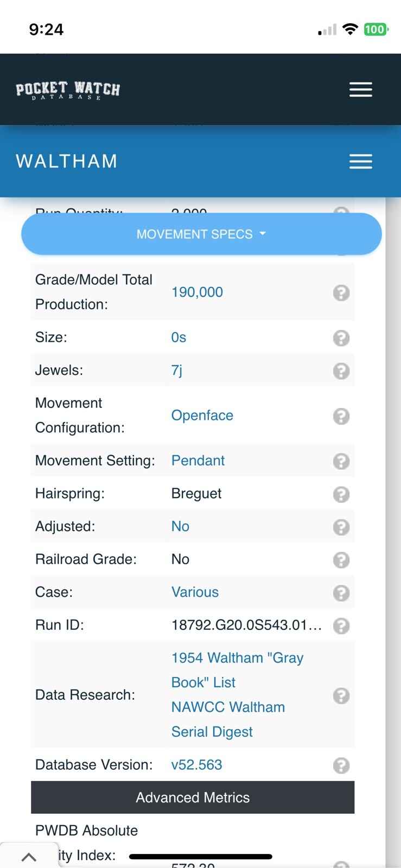Collapse the Advanced Metrics section header
The image size is (401, 868).
point(193,797)
